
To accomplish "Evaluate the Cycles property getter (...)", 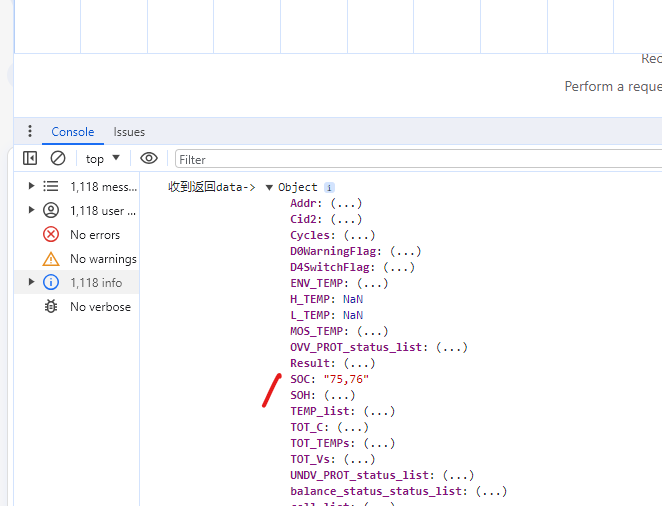I will coord(359,235).
